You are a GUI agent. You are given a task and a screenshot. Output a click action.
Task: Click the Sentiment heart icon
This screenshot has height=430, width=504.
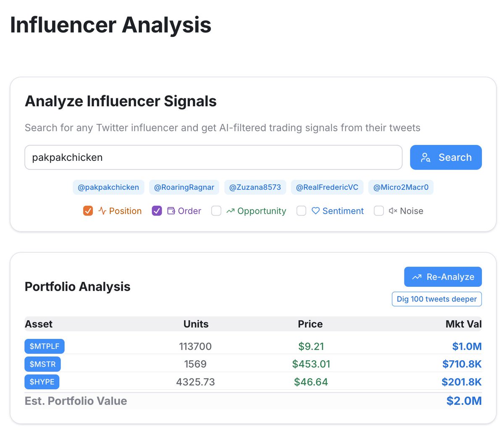[x=315, y=211]
